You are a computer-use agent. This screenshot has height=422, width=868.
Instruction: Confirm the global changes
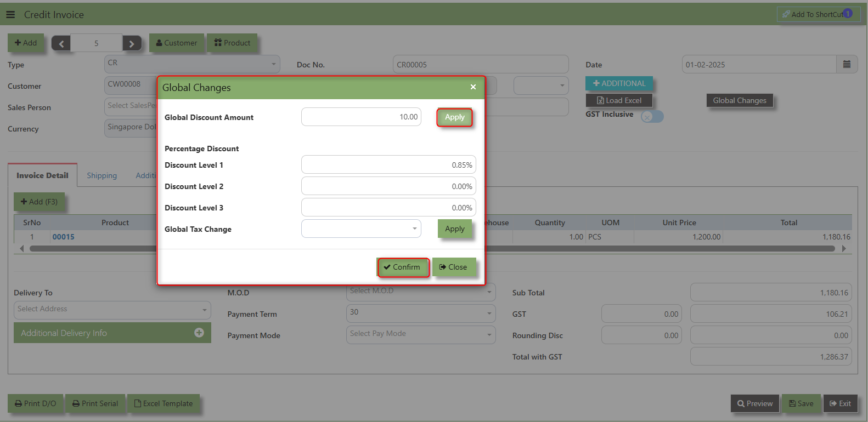pyautogui.click(x=403, y=267)
